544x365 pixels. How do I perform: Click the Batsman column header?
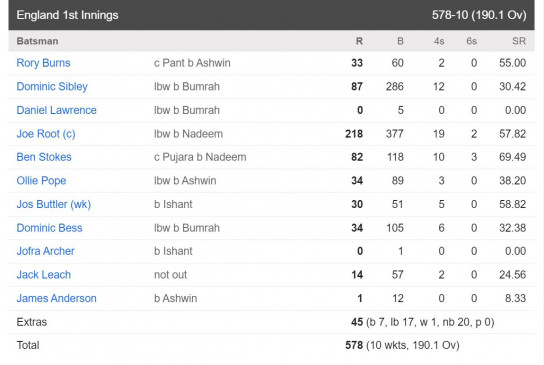pyautogui.click(x=37, y=41)
